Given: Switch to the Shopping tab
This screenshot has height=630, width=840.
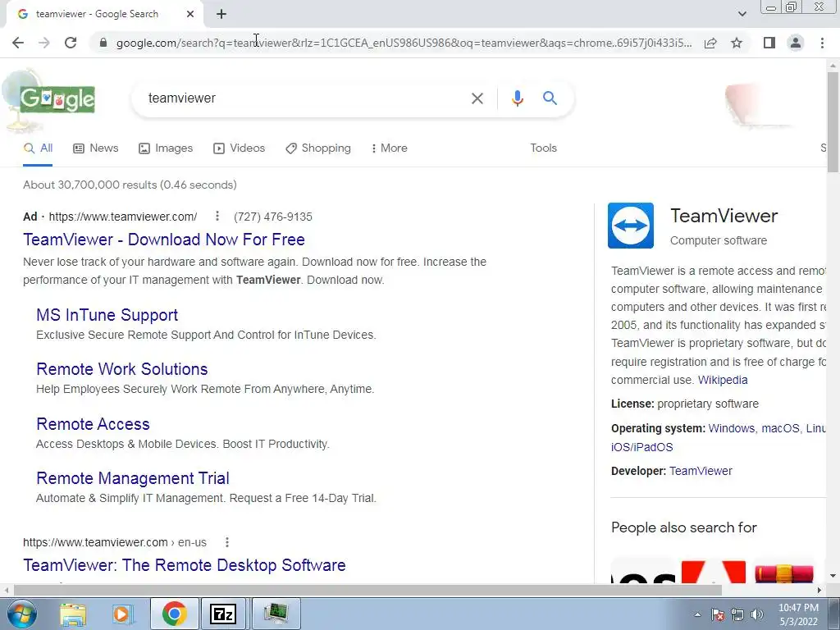Looking at the screenshot, I should click(318, 148).
